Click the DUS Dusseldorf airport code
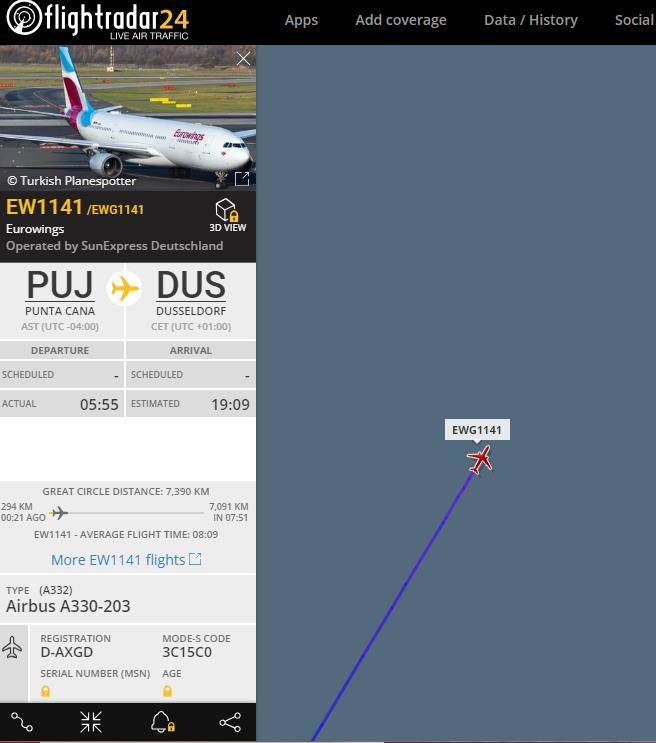656x743 pixels. pyautogui.click(x=191, y=285)
